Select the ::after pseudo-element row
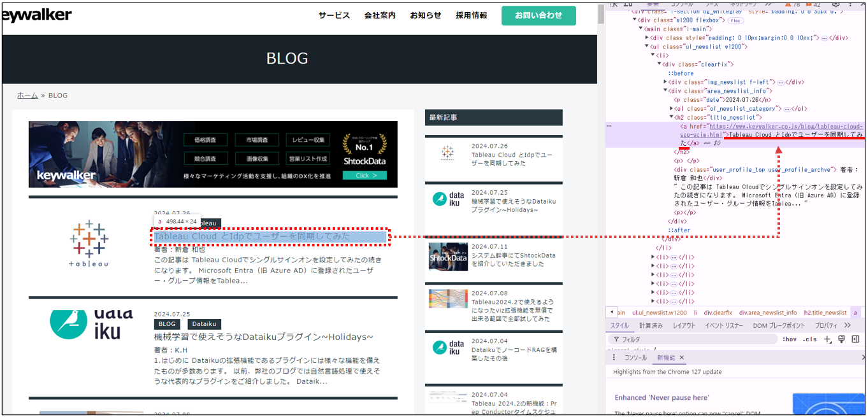Image resolution: width=868 pixels, height=417 pixels. (x=679, y=230)
